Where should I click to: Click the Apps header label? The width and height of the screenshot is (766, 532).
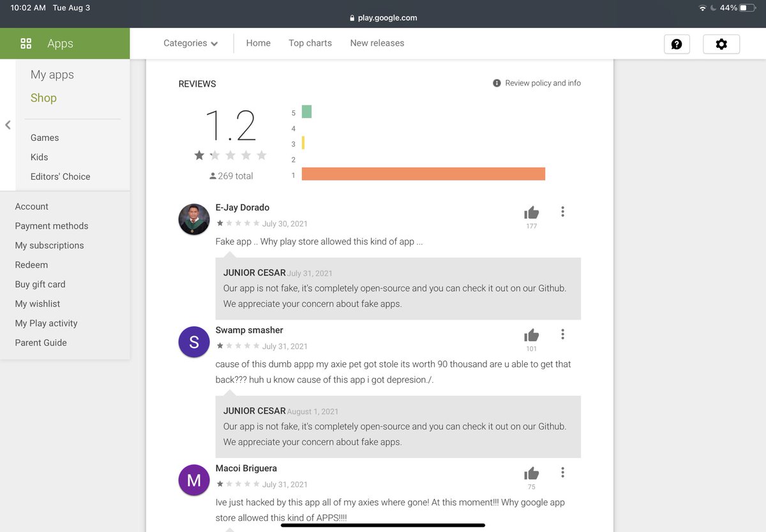tap(60, 43)
